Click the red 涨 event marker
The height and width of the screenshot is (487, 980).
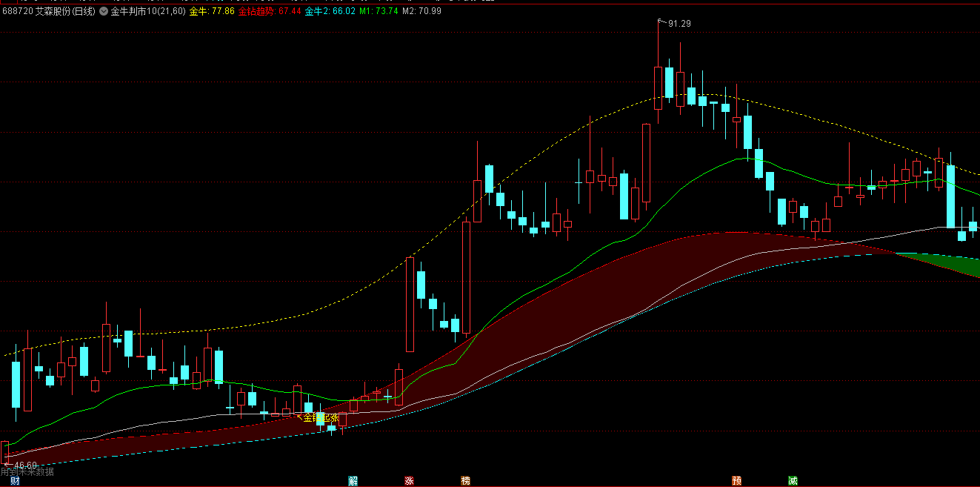(x=409, y=480)
